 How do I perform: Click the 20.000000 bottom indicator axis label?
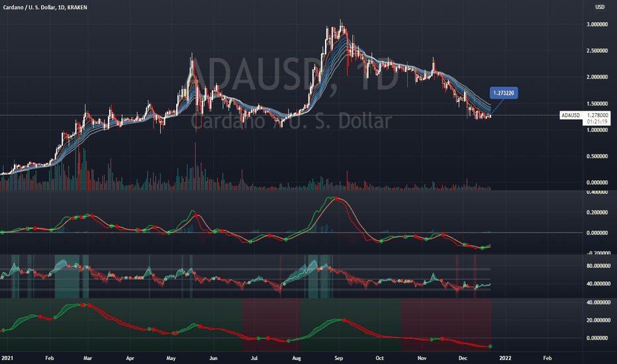(x=598, y=320)
